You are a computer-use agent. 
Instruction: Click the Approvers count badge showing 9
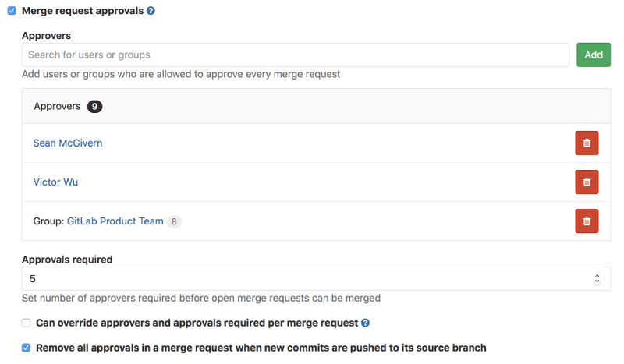click(94, 106)
